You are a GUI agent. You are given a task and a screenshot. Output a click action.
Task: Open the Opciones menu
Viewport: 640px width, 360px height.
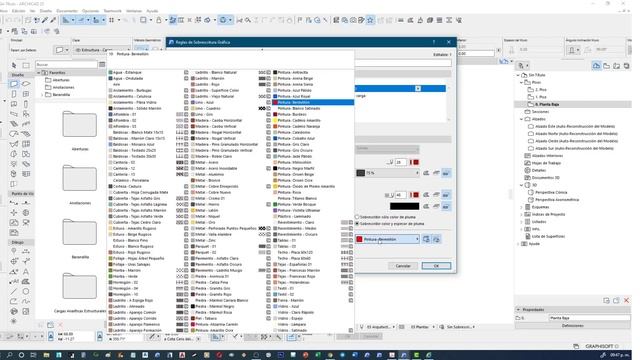[x=90, y=11]
